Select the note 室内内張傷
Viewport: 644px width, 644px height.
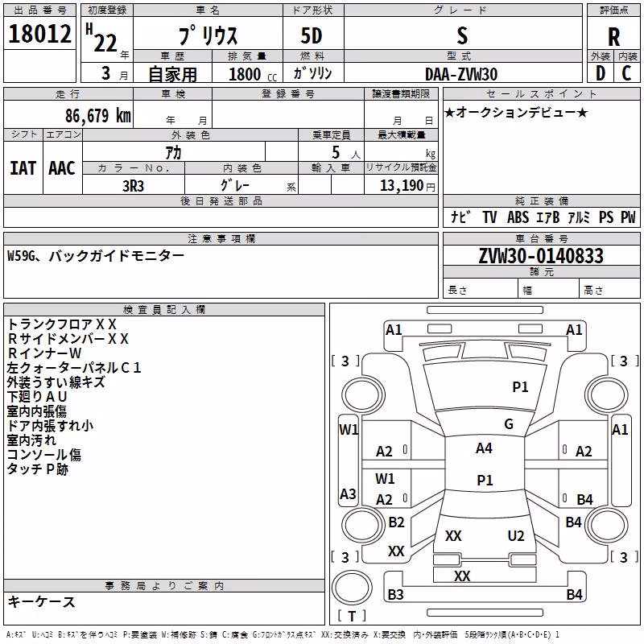37,411
